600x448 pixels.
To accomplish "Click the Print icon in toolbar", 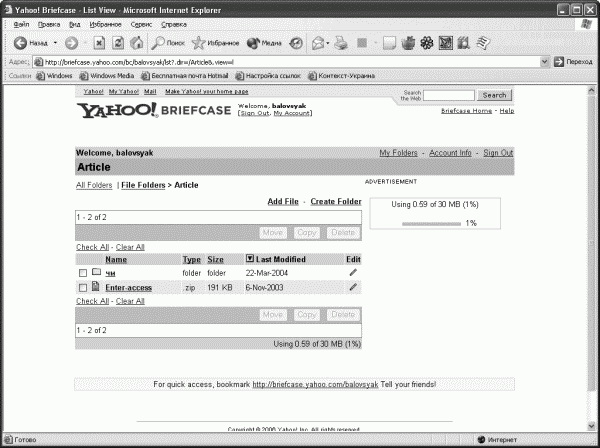I will click(x=341, y=43).
